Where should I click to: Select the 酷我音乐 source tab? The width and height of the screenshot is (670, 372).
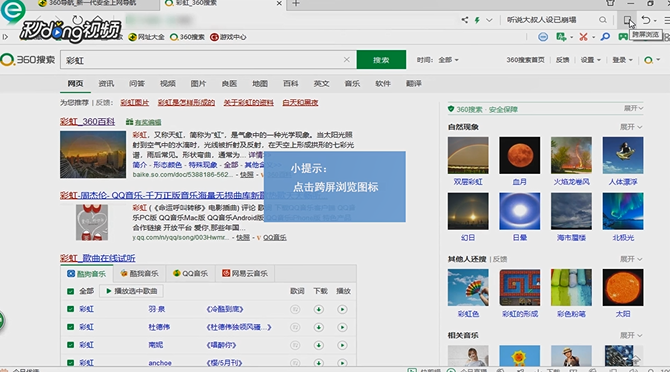coord(139,273)
